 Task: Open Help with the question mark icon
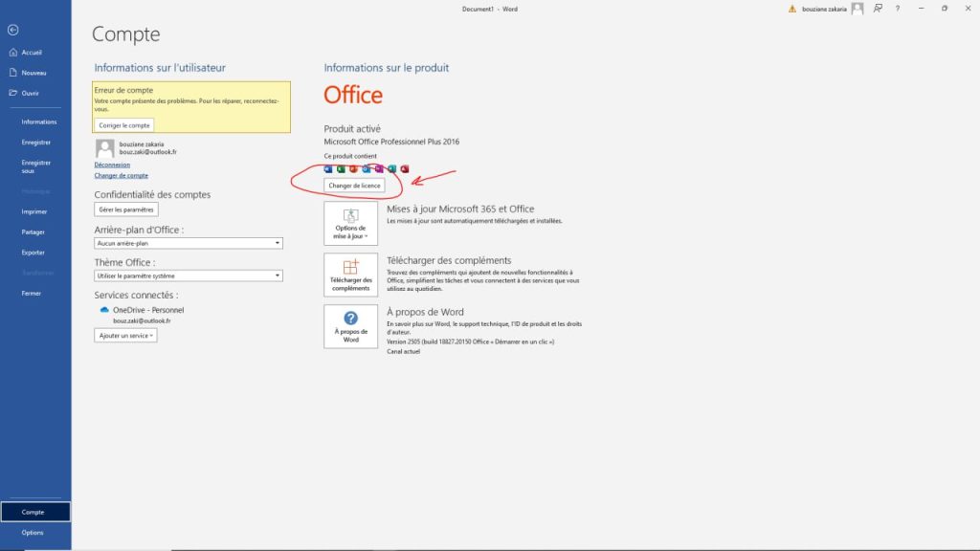tap(898, 9)
